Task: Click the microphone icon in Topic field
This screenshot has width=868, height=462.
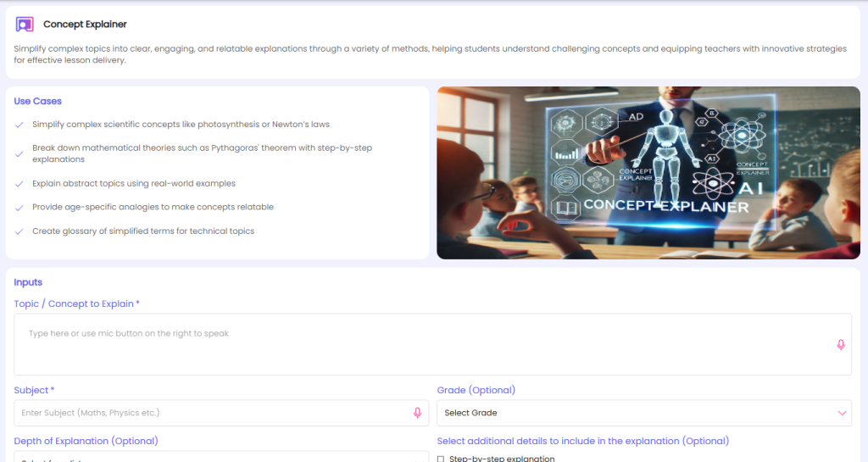Action: (840, 344)
